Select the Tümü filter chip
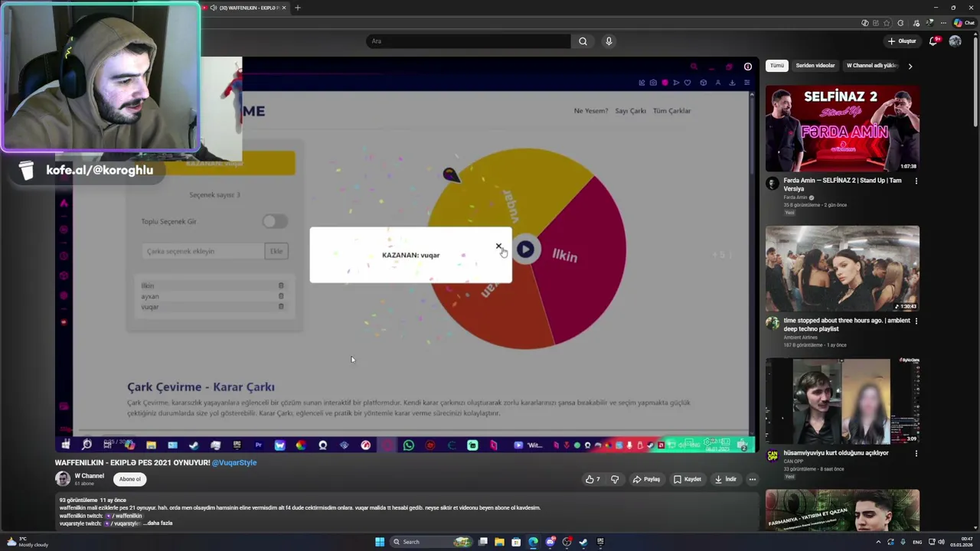The image size is (980, 551). point(777,66)
